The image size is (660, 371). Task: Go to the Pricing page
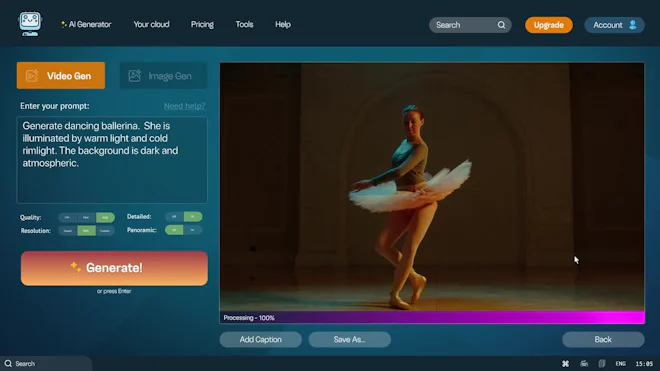202,24
